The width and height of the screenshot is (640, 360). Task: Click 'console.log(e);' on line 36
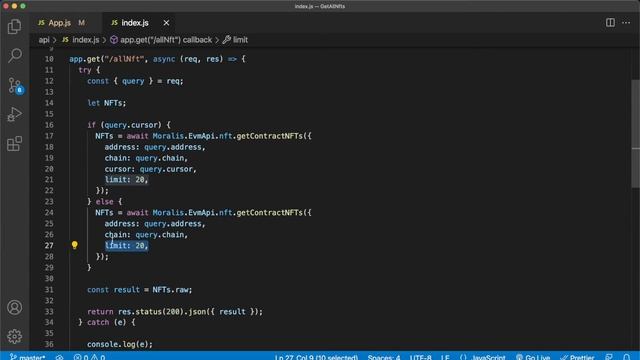point(120,344)
